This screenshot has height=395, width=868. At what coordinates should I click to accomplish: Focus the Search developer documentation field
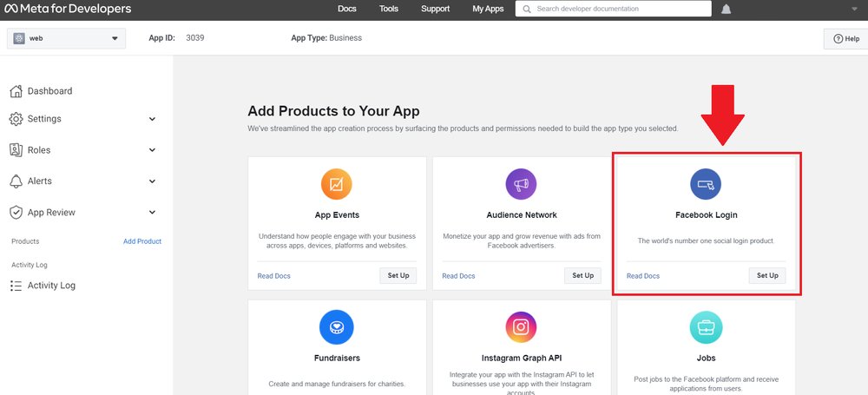614,9
